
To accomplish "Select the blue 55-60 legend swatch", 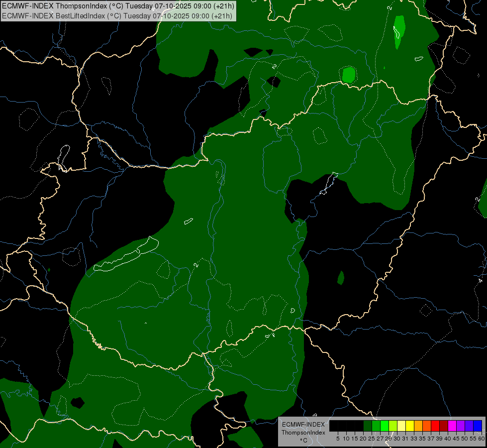I will point(478,426).
